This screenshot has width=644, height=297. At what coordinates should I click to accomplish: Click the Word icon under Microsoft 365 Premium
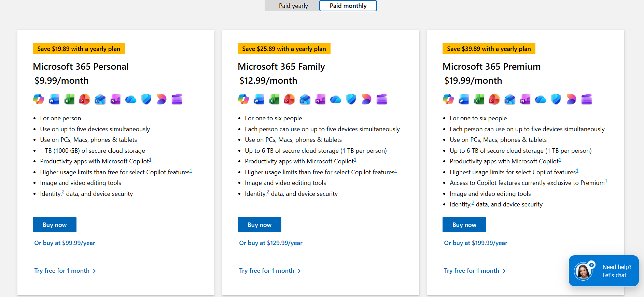[x=464, y=99]
